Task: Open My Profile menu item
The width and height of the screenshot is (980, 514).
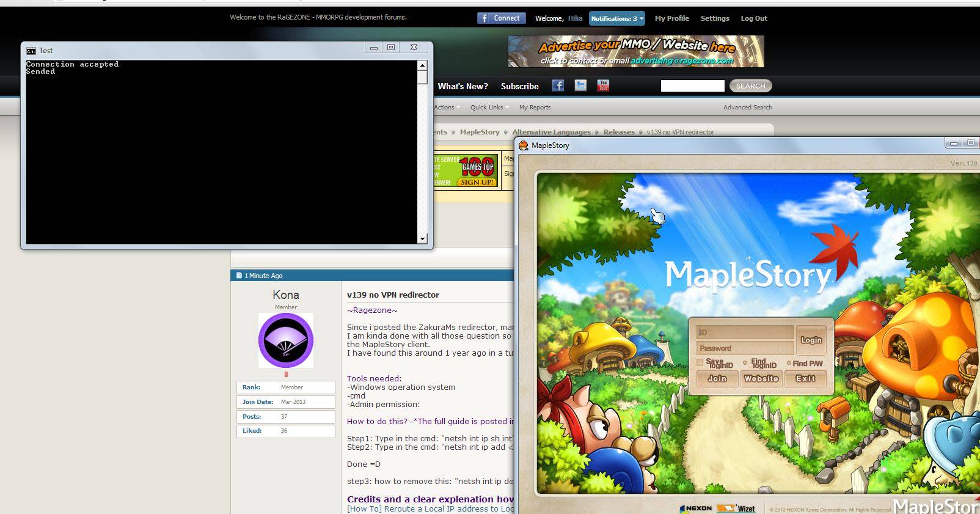Action: (x=671, y=18)
